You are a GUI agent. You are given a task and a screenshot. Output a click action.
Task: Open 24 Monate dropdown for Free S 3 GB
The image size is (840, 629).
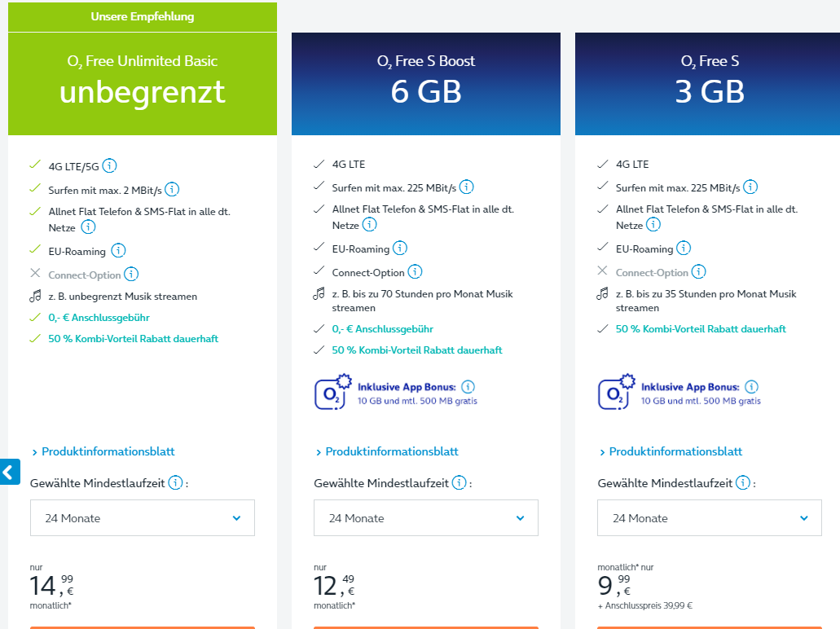(x=710, y=518)
